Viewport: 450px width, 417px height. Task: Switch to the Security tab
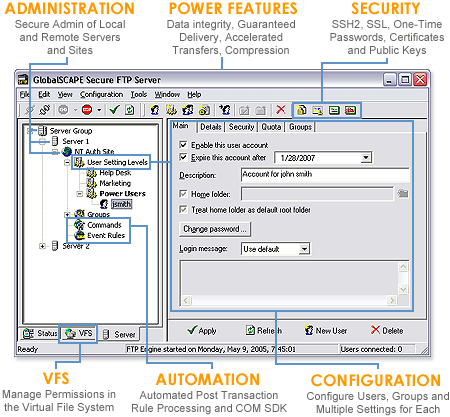(x=241, y=127)
